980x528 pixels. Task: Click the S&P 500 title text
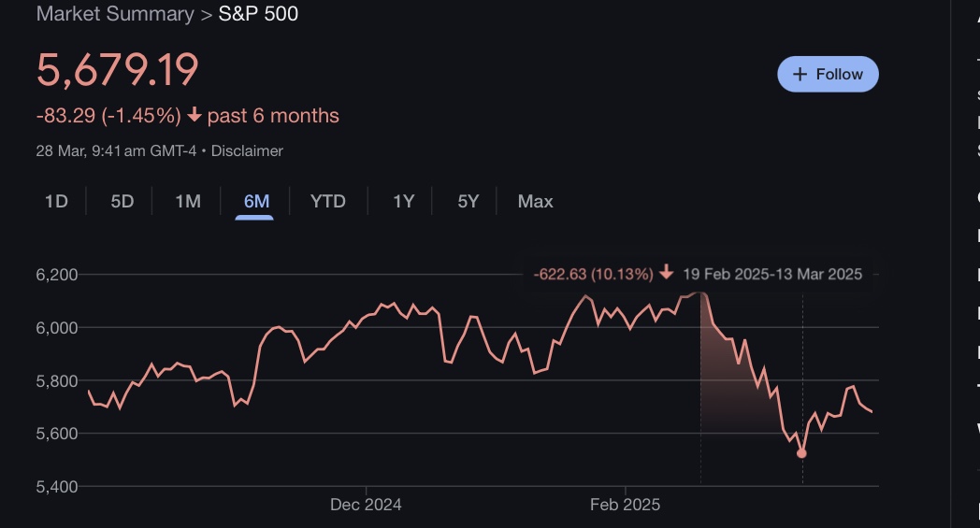(x=258, y=14)
